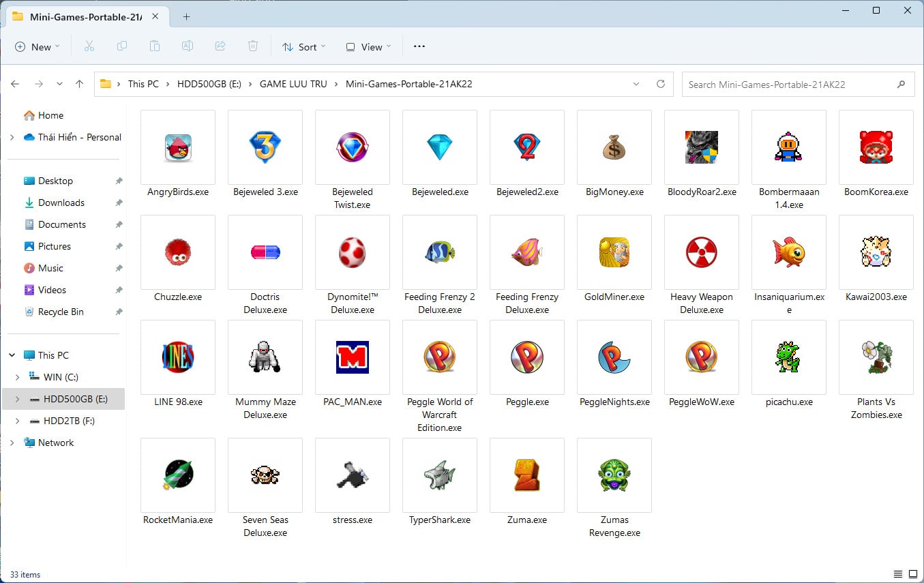Select the BigMoney.exe money bag icon
This screenshot has height=583, width=924.
tap(614, 147)
